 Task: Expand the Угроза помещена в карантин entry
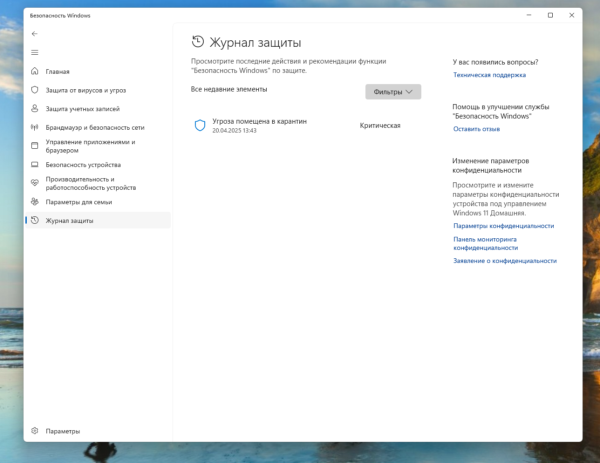pos(306,126)
